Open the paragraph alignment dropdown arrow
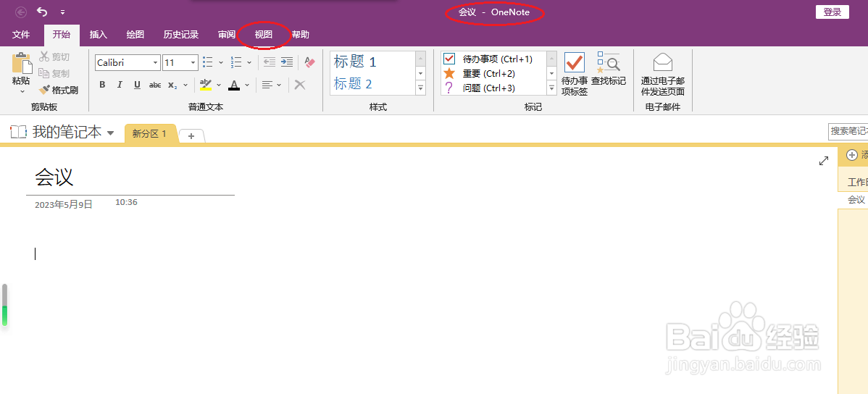The image size is (868, 394). (279, 85)
